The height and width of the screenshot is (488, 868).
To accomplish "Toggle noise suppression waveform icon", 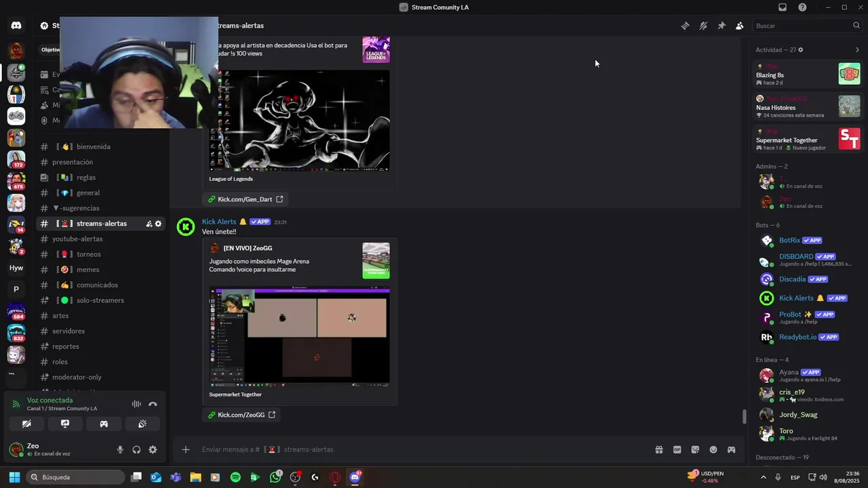I will (x=136, y=404).
